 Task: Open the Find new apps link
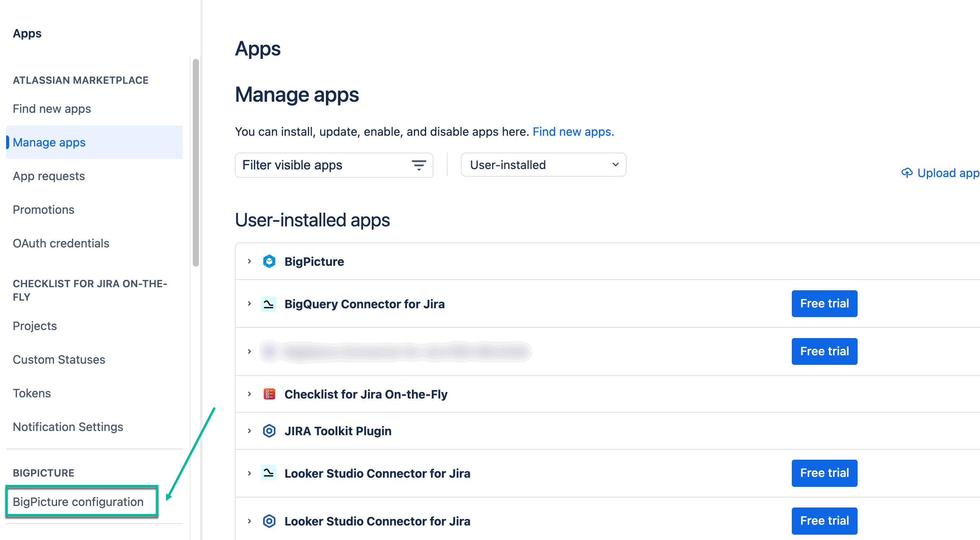point(573,131)
